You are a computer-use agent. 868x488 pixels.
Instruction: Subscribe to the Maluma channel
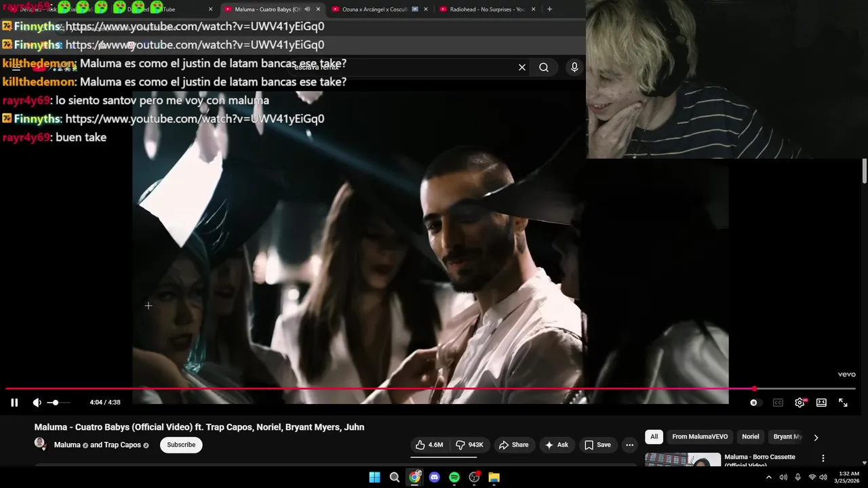[181, 445]
